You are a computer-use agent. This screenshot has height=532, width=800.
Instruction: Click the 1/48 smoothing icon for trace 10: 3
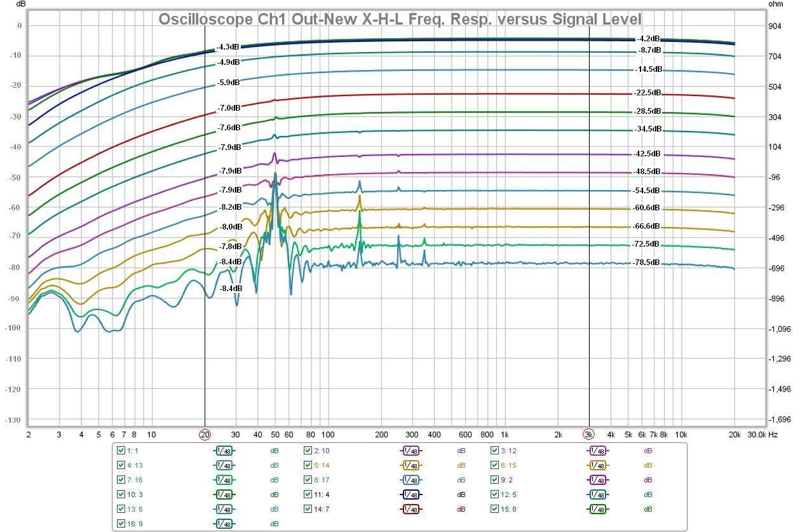coord(224,494)
